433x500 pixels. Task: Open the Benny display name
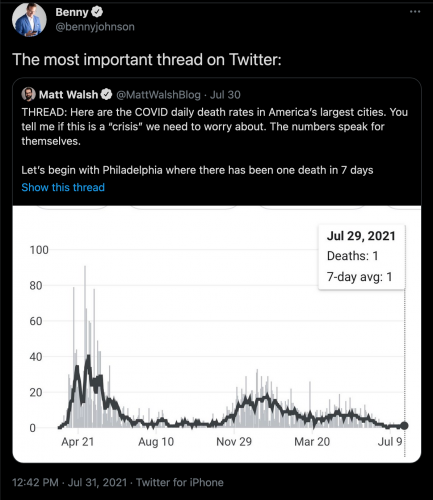tap(72, 12)
